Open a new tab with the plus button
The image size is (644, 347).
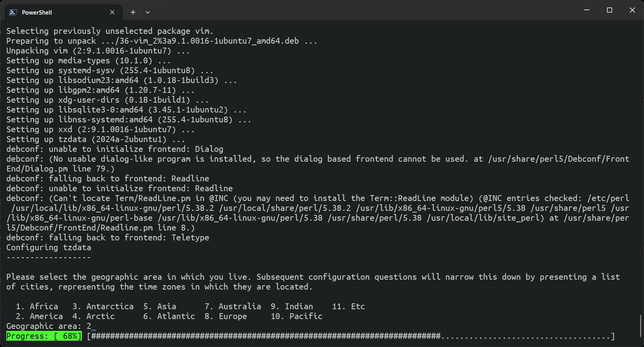pos(133,12)
